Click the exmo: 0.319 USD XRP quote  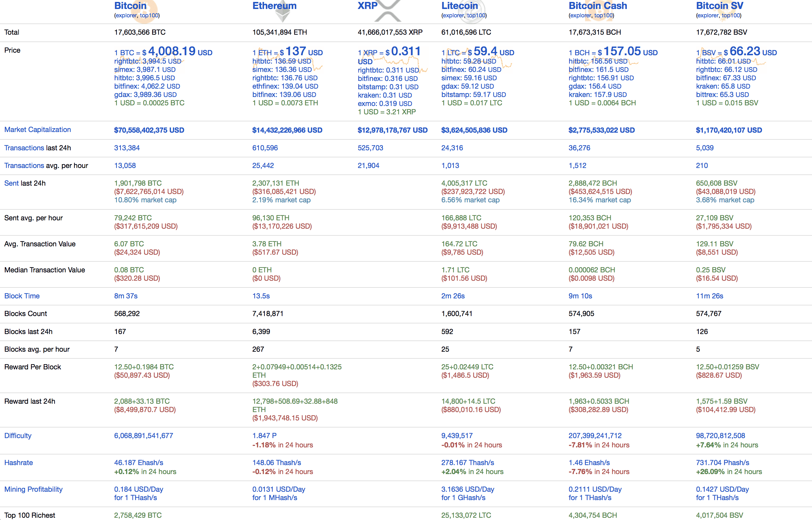click(x=384, y=103)
